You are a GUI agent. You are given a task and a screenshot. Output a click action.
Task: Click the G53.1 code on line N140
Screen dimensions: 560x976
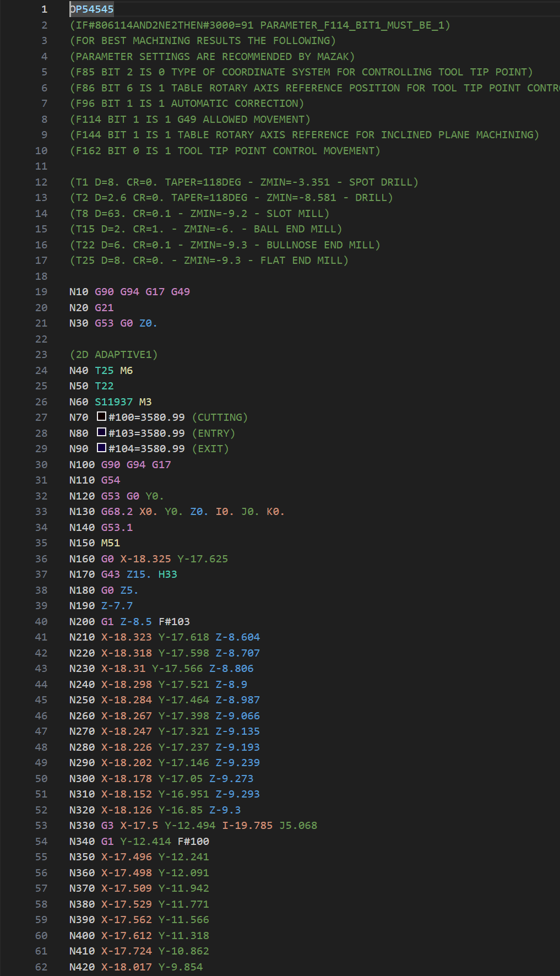[x=117, y=528]
